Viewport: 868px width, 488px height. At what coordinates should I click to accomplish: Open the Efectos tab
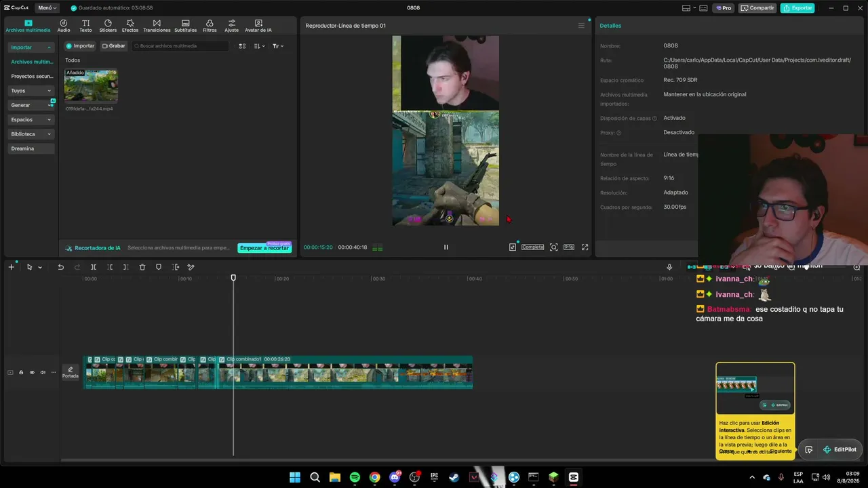point(130,26)
